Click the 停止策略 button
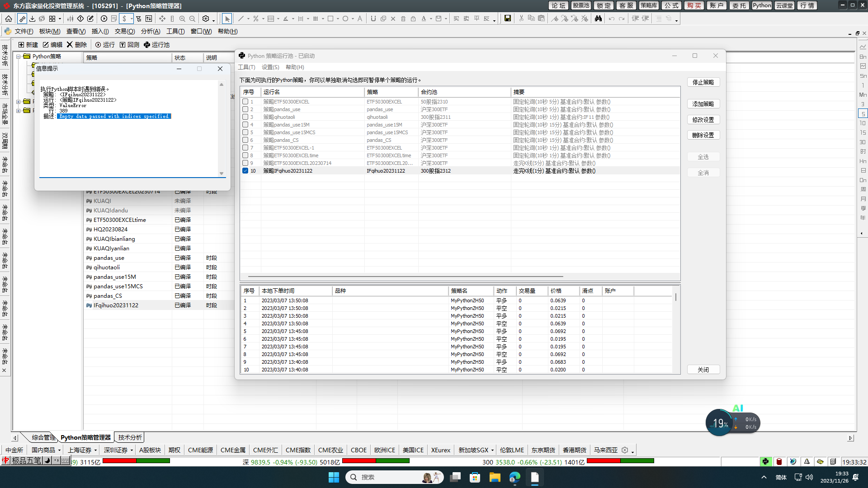 tap(703, 82)
